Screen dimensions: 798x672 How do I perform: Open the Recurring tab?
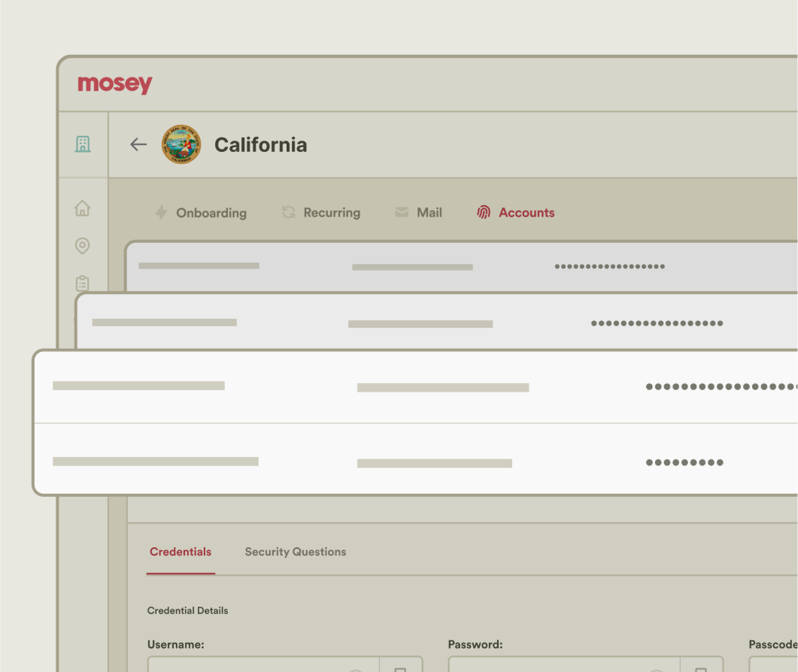[x=321, y=213]
